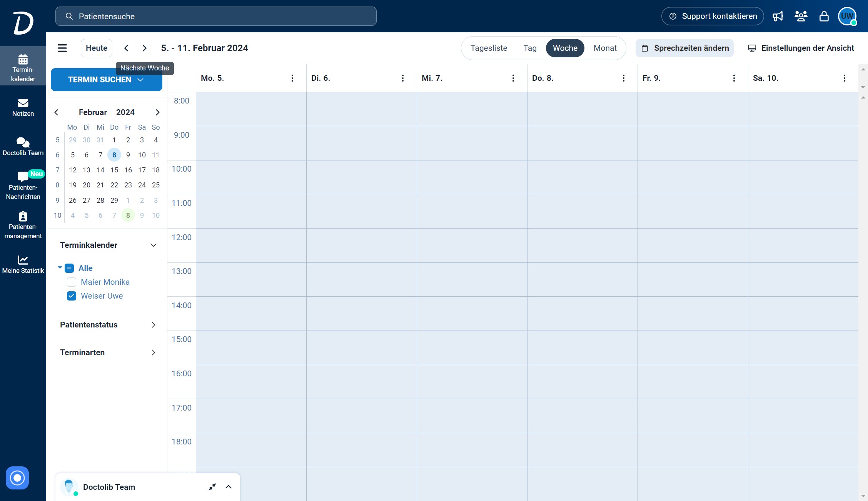Toggle the Alle calendars checkbox

(69, 268)
